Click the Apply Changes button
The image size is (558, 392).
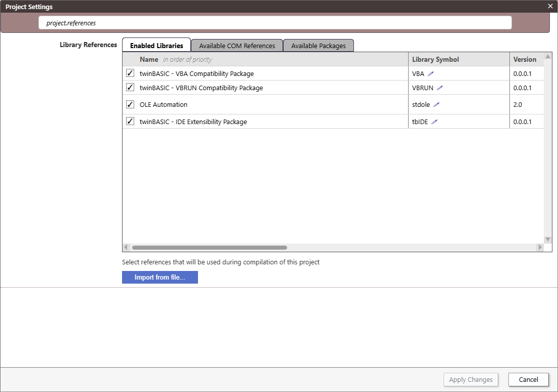coord(470,379)
